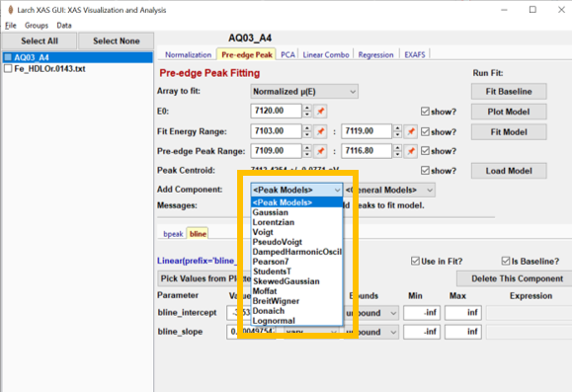Edit Min field for bline_intercept

click(x=422, y=312)
